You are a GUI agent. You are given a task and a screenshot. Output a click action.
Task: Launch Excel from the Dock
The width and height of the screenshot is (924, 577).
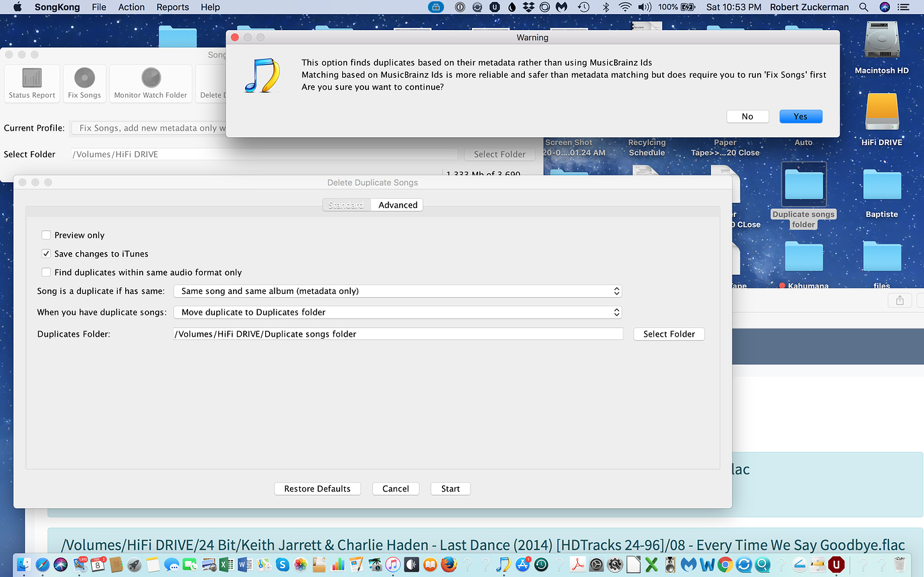tap(227, 564)
